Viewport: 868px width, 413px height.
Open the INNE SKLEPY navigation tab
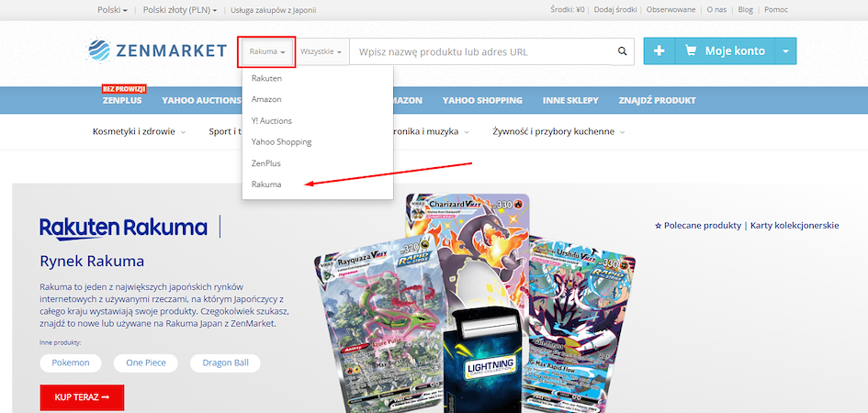570,100
